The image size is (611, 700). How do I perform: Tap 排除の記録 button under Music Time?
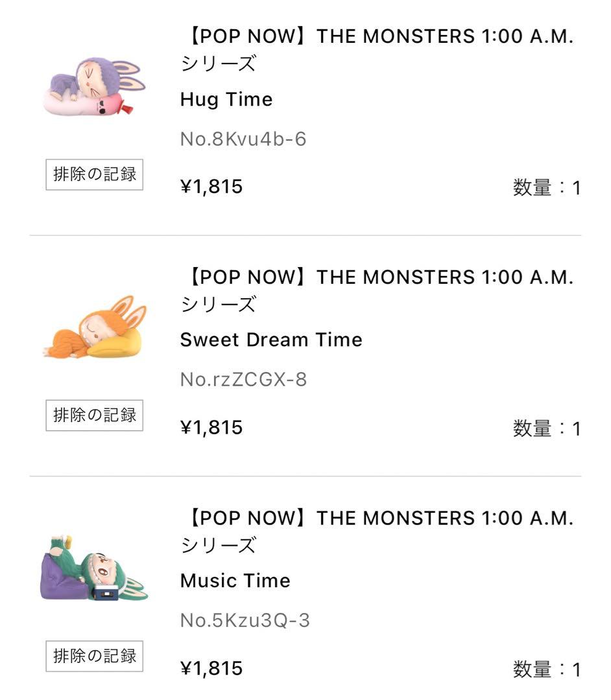click(x=95, y=656)
